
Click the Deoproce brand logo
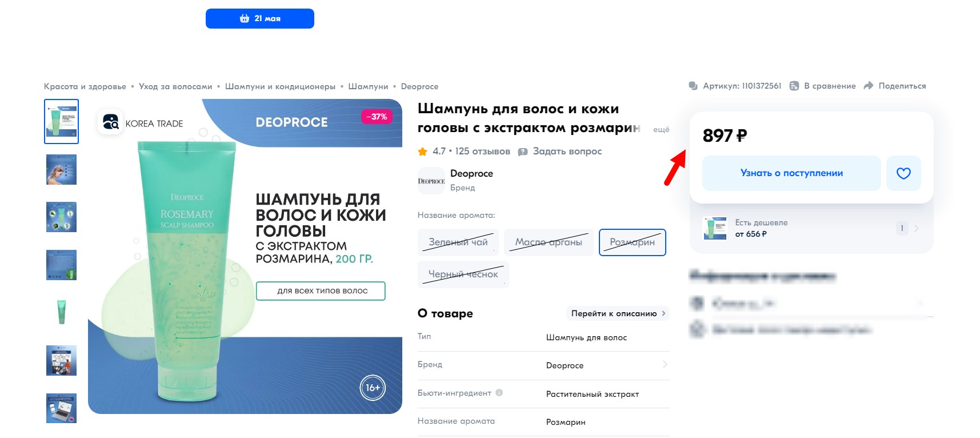(x=431, y=181)
